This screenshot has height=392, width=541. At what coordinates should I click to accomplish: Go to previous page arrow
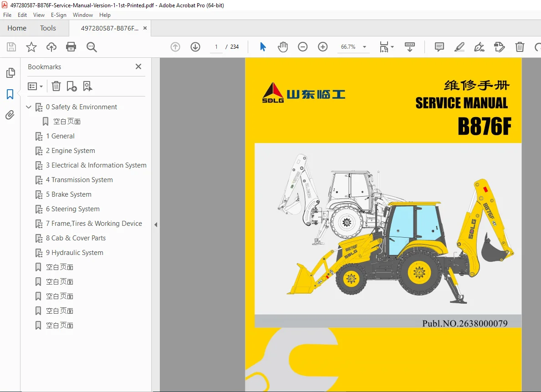175,47
